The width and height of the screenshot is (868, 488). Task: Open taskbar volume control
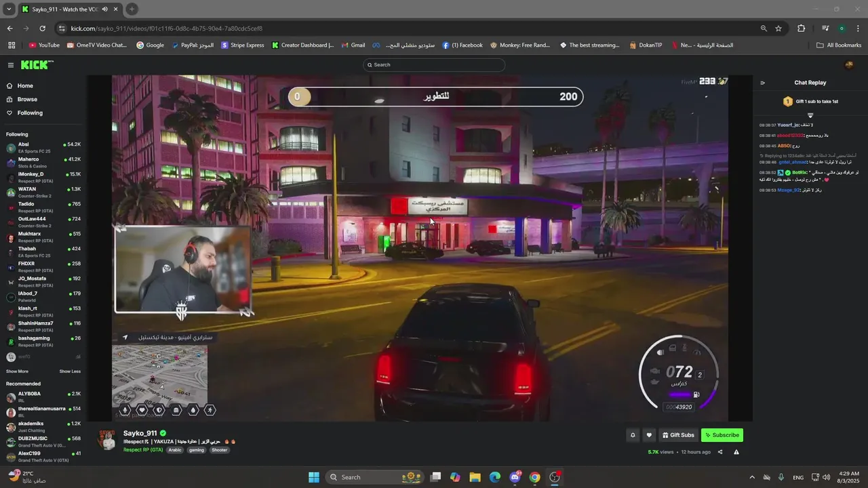coord(826,477)
